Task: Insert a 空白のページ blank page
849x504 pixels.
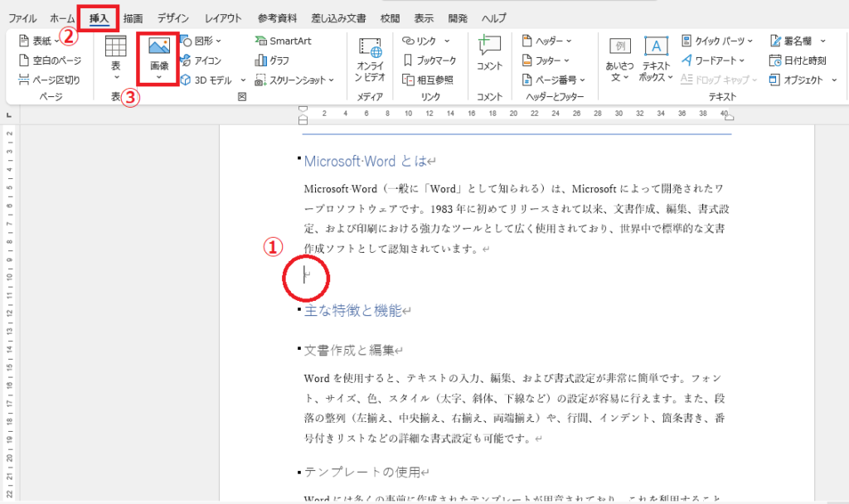Action: click(x=50, y=60)
